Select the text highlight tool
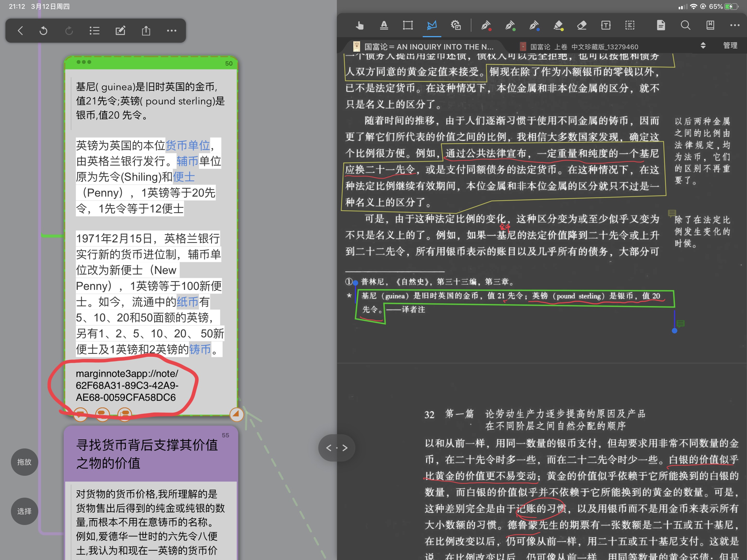Screen dimensions: 747x560 pyautogui.click(x=384, y=25)
